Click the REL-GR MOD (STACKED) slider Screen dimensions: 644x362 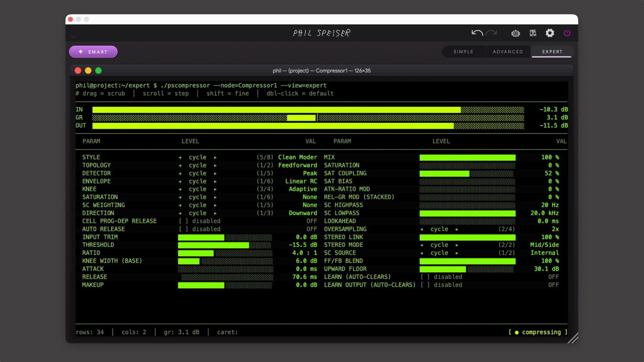(467, 197)
